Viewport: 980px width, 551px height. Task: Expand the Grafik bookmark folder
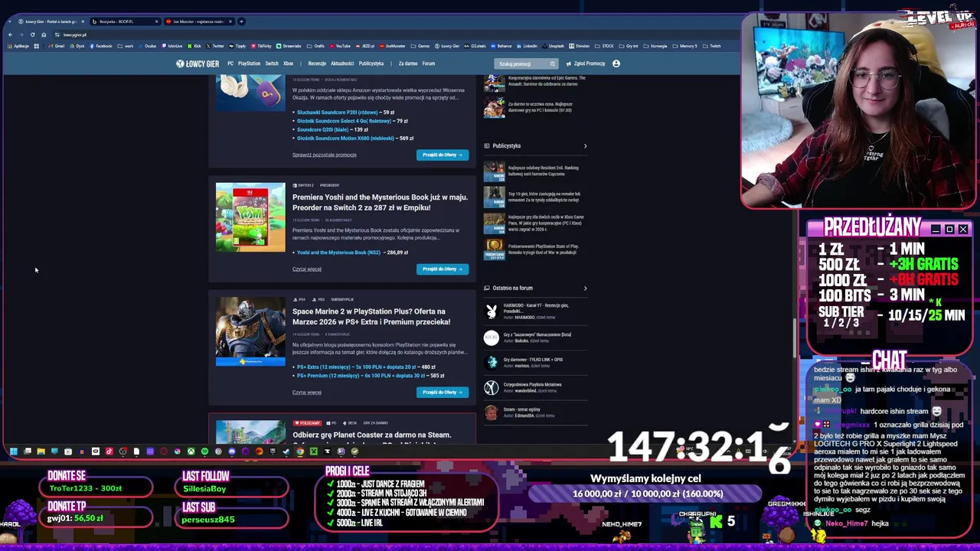click(x=315, y=46)
